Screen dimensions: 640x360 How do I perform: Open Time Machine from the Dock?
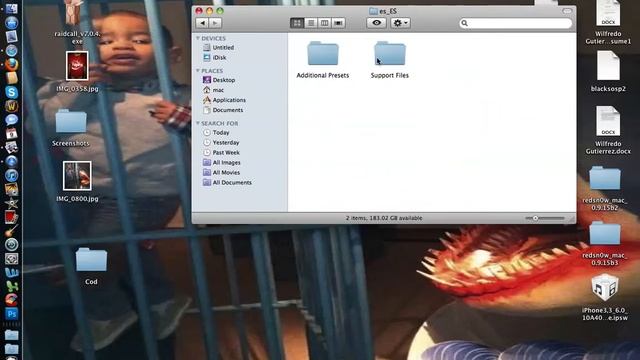click(11, 244)
